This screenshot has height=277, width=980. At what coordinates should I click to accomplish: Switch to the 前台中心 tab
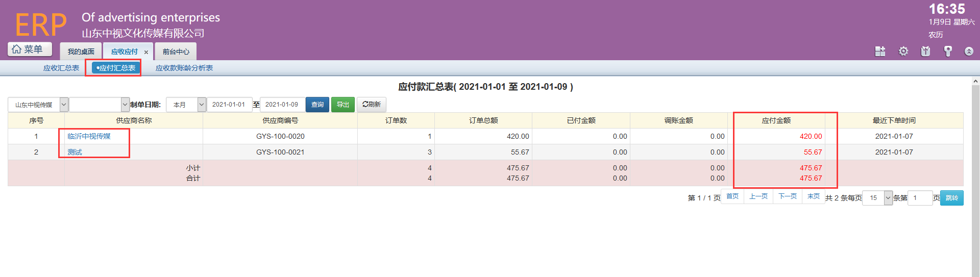pyautogui.click(x=176, y=52)
